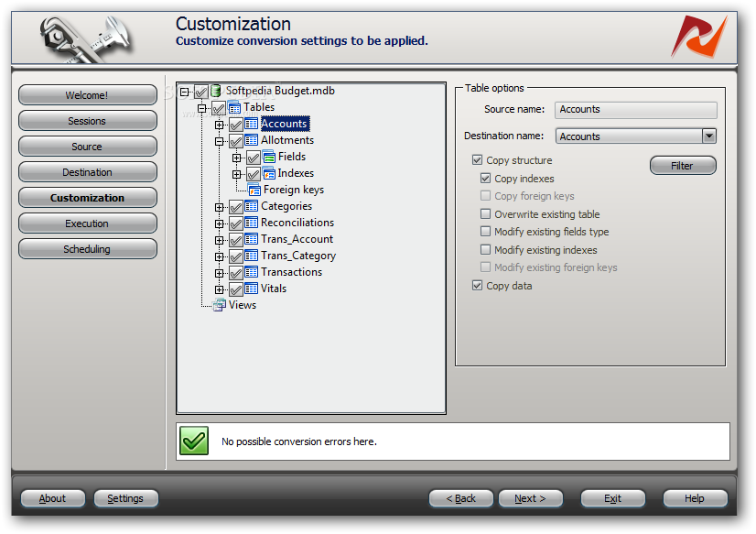Collapse the Softpedia Budget.mdb root node
The image size is (756, 534).
pos(184,92)
